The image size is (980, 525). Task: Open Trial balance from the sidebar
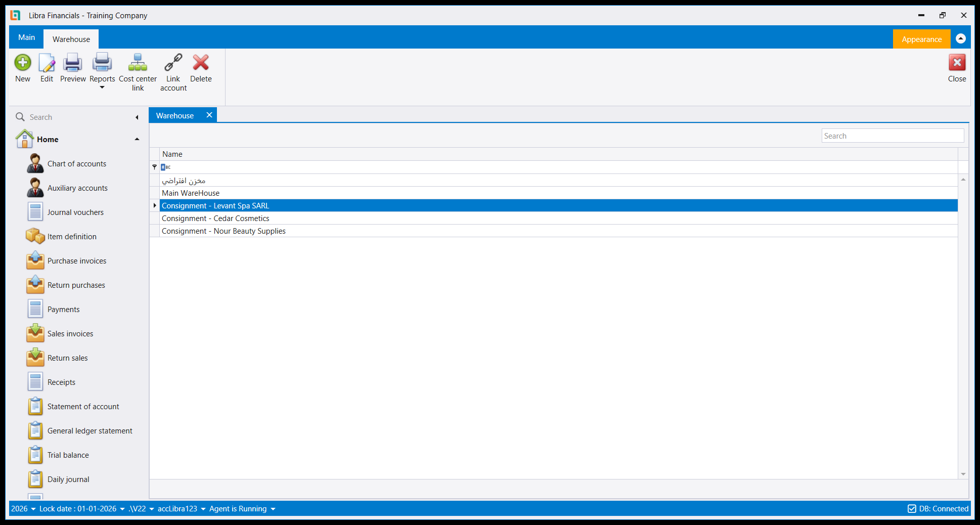(x=68, y=455)
